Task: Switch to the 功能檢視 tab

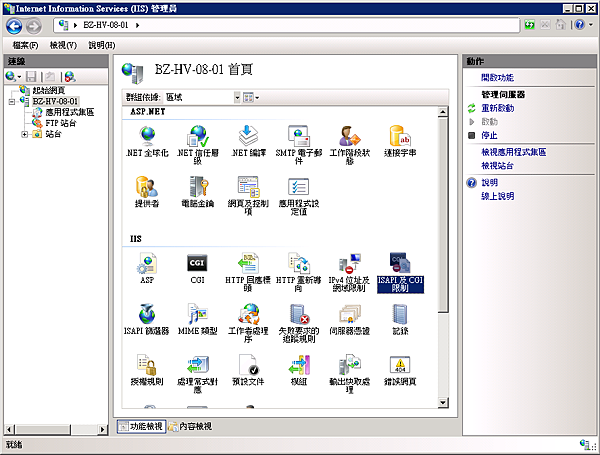Action: [x=141, y=426]
